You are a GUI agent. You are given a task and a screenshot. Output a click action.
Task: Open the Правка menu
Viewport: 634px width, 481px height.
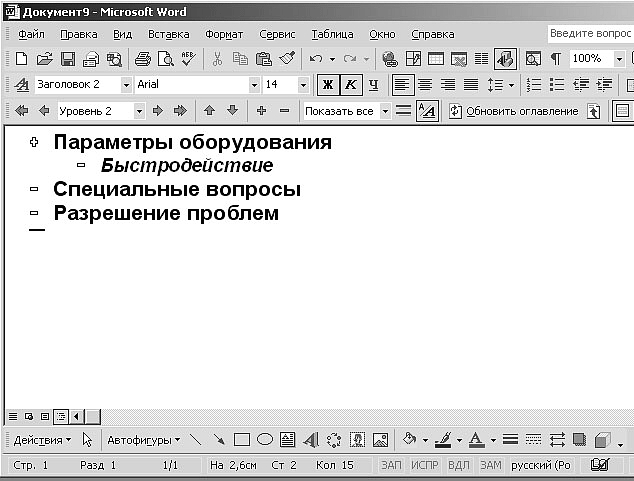click(x=79, y=34)
